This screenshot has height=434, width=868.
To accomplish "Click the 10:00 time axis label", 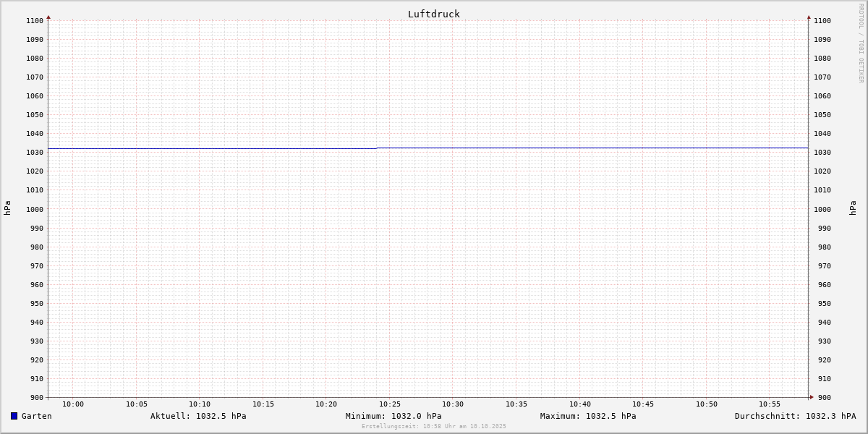I will tap(73, 404).
